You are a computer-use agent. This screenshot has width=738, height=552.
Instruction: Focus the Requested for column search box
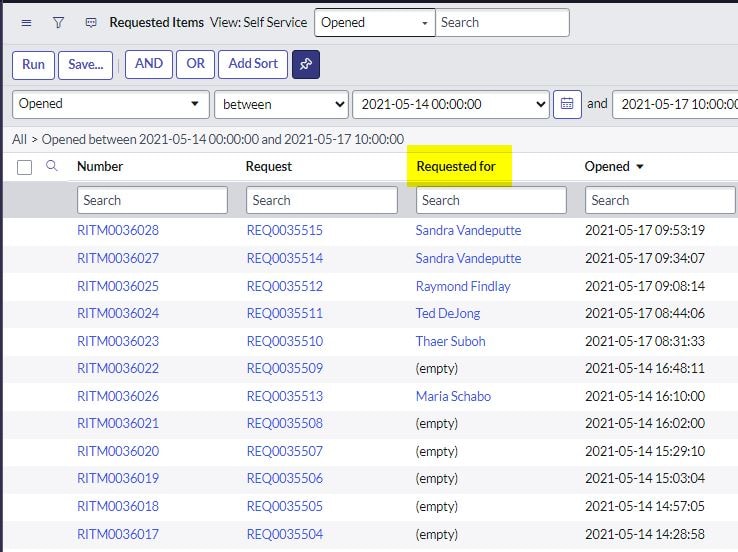tap(491, 200)
